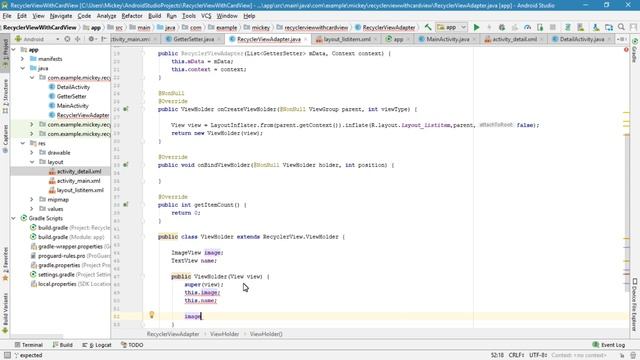Open the Android project view dropdown
640x360 pixels.
tap(37, 39)
